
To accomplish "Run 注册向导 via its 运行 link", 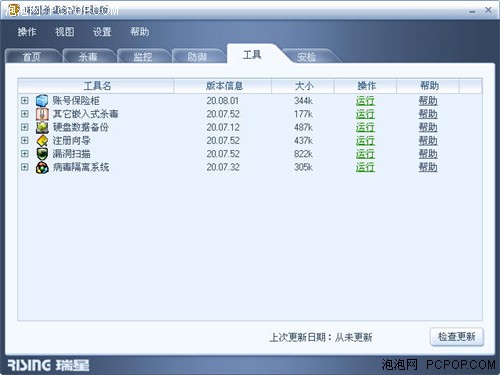I will pos(365,141).
